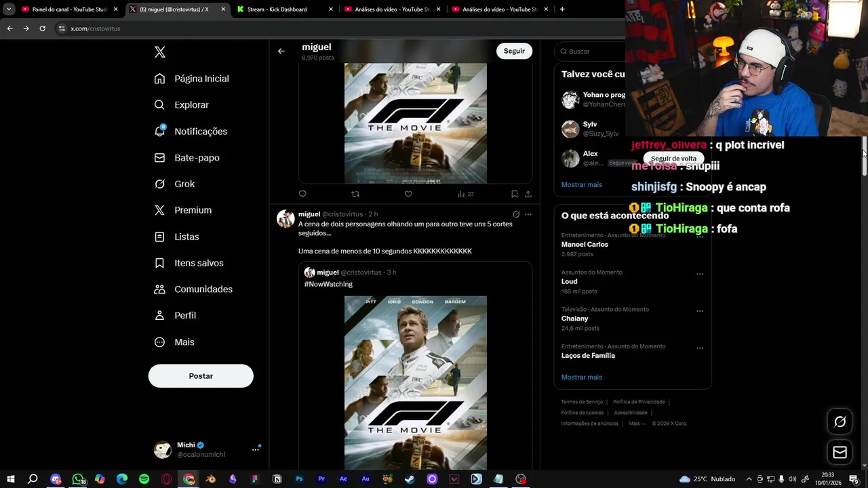Open the Michi account switcher menu
This screenshot has height=488, width=868.
(x=207, y=449)
